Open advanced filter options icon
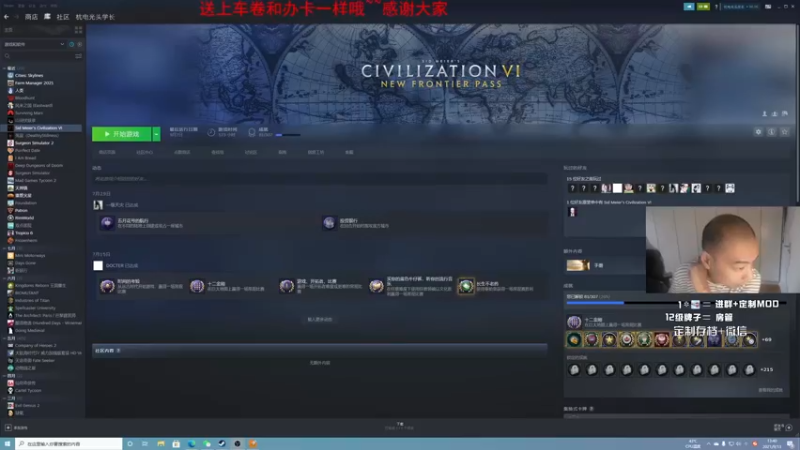The height and width of the screenshot is (450, 800). (x=79, y=56)
